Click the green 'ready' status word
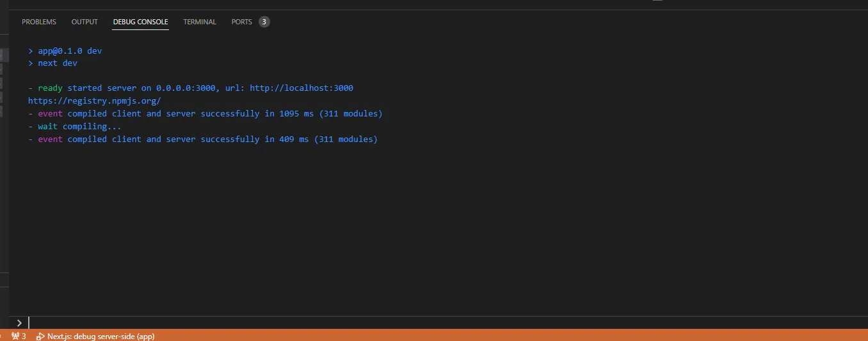Image resolution: width=868 pixels, height=341 pixels. [50, 88]
